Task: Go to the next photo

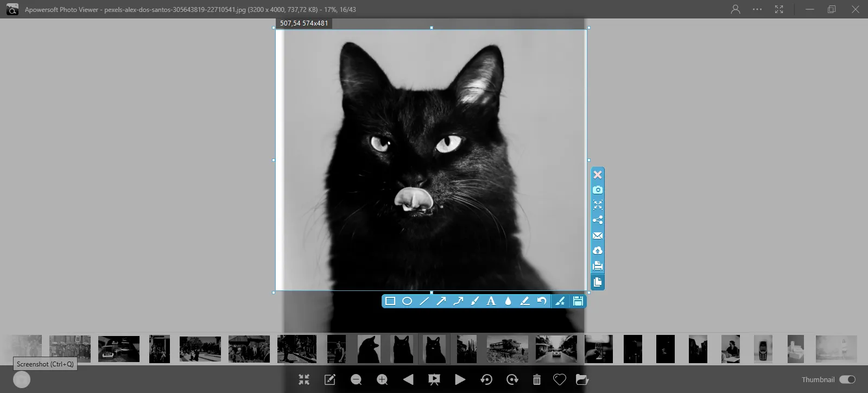Action: tap(460, 379)
